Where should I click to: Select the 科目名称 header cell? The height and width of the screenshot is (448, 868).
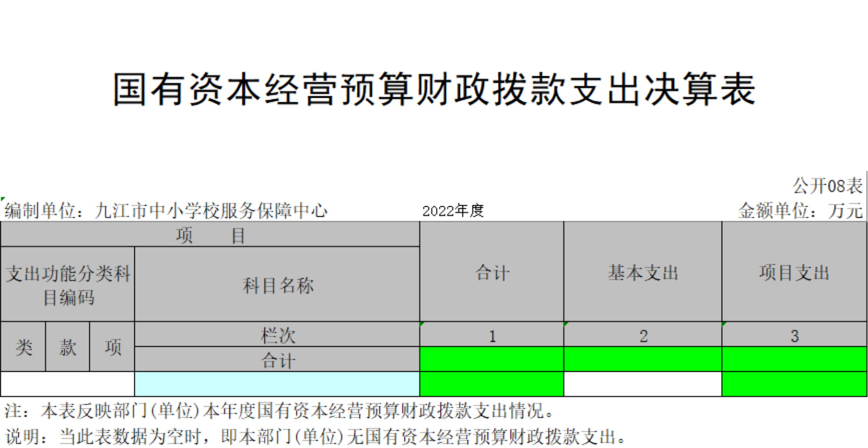tap(277, 285)
